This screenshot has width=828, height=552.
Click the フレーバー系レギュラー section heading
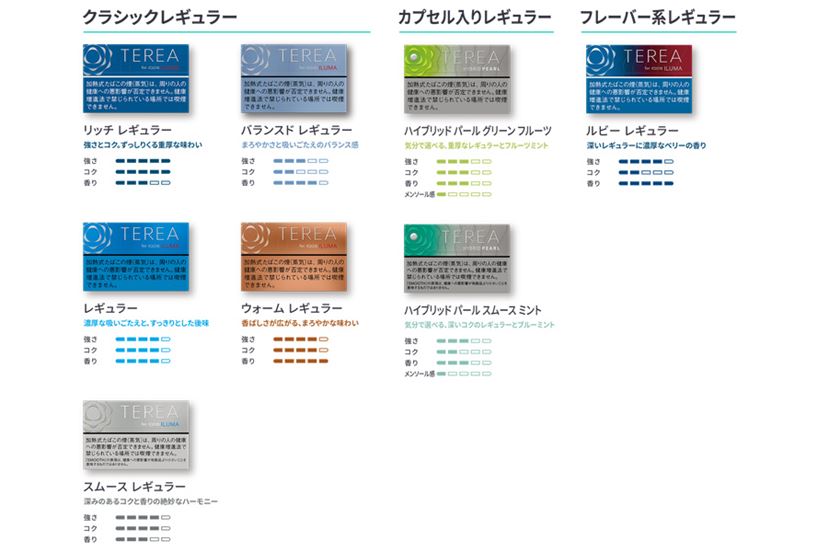click(657, 17)
